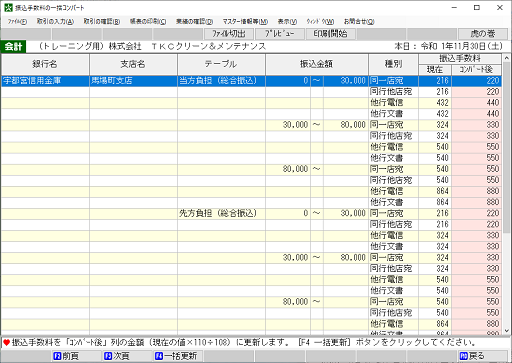
Task: Click the green 会計 badge
Action: point(13,46)
